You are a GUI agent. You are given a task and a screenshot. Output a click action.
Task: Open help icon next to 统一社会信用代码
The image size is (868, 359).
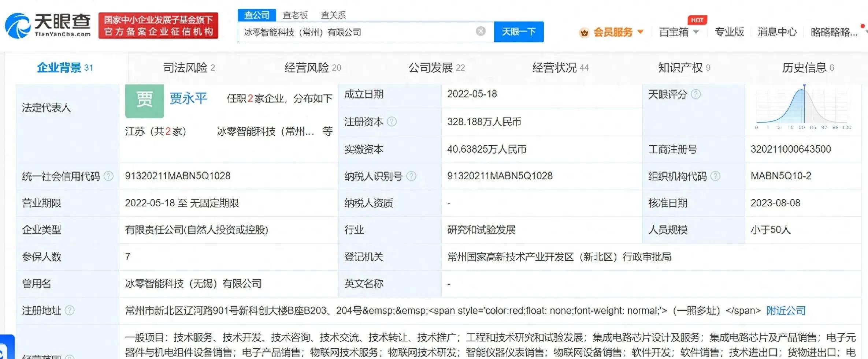pyautogui.click(x=108, y=176)
